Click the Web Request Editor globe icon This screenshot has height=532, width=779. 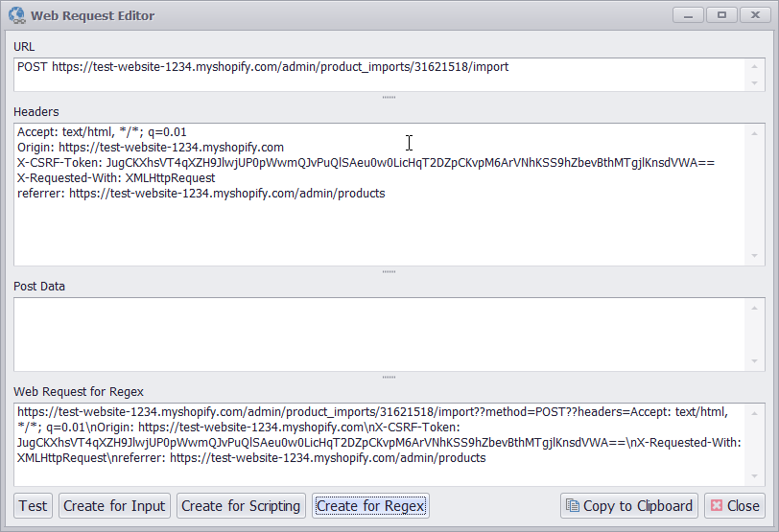point(16,15)
